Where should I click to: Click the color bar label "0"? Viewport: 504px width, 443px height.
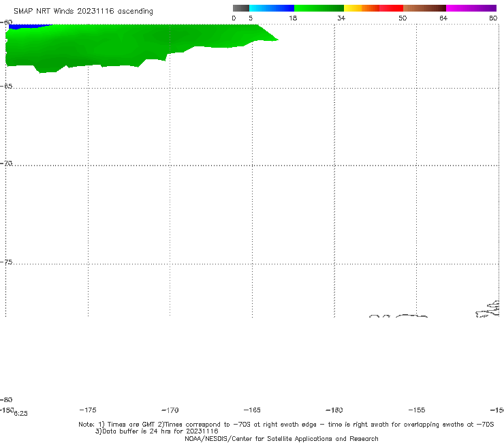coord(234,18)
